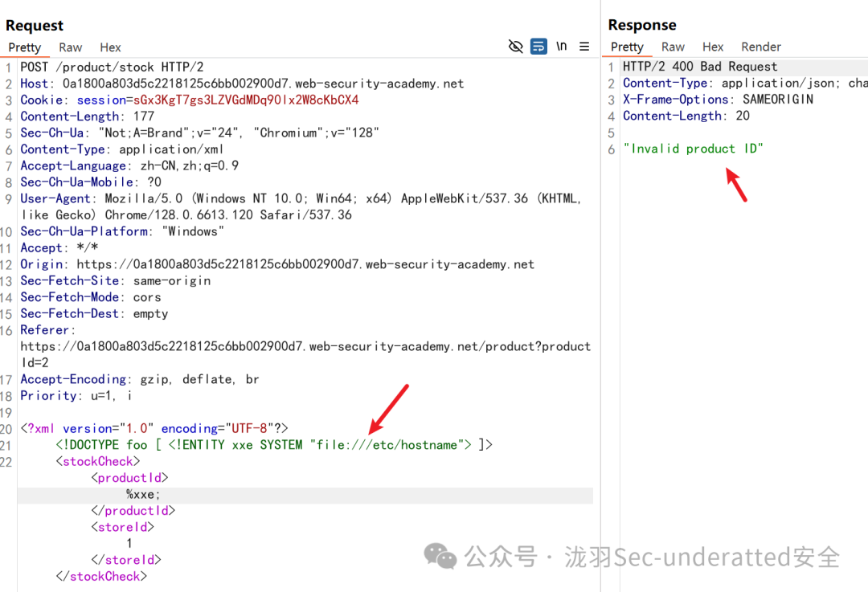Click the response Content-Length 20 line

click(686, 116)
